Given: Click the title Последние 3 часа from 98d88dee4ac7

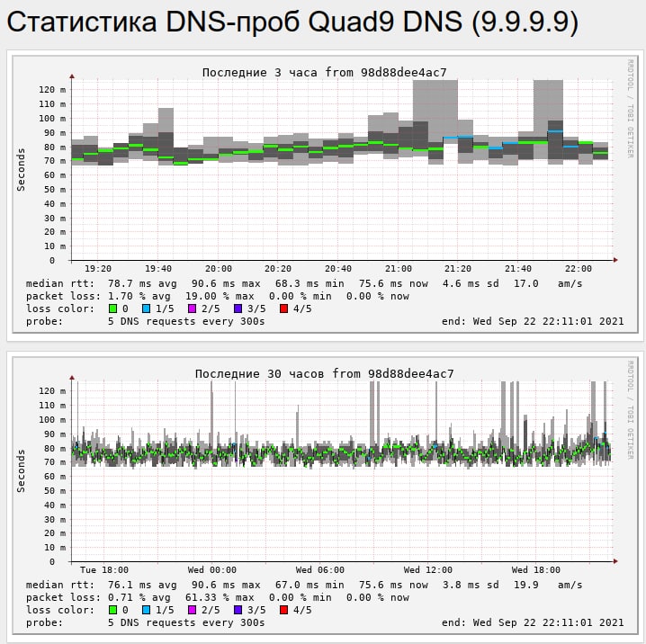Looking at the screenshot, I should click(324, 73).
